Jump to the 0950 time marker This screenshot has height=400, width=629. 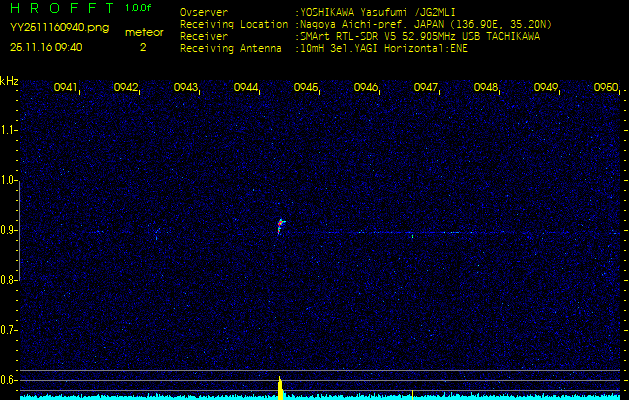pos(605,88)
